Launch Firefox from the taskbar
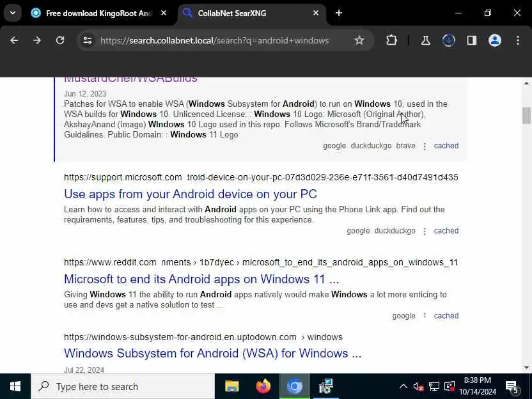532x399 pixels. click(x=263, y=386)
